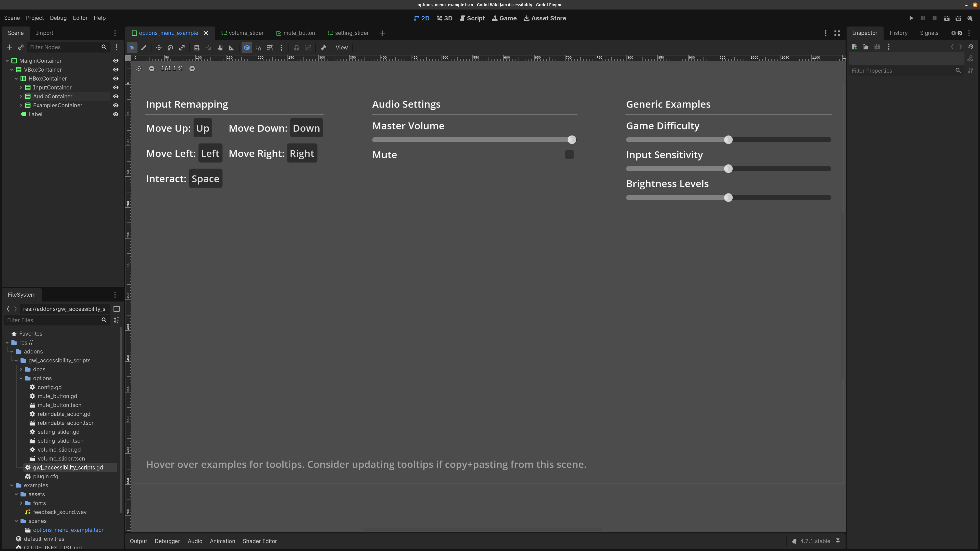Open the Debug menu
Viewport: 980px width, 551px height.
click(58, 18)
